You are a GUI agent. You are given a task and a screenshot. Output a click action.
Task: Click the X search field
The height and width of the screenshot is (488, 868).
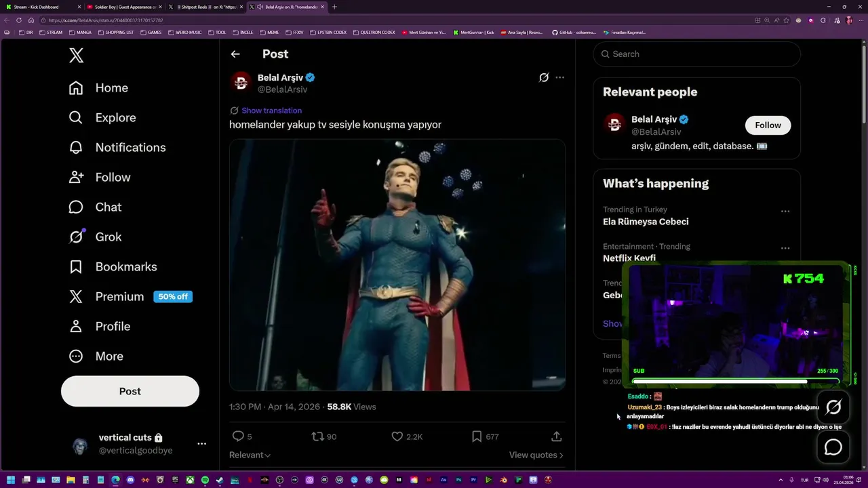click(696, 54)
